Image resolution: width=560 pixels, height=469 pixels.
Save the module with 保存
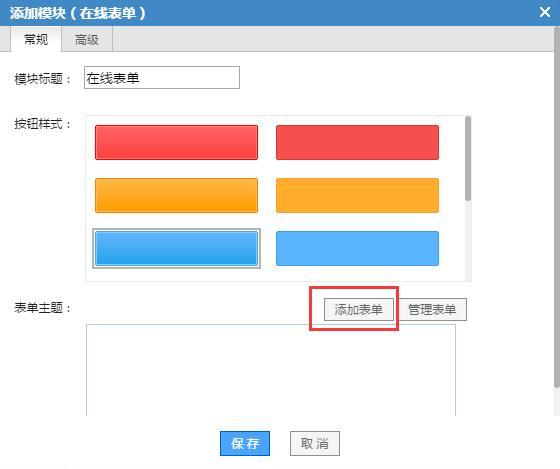coord(245,444)
